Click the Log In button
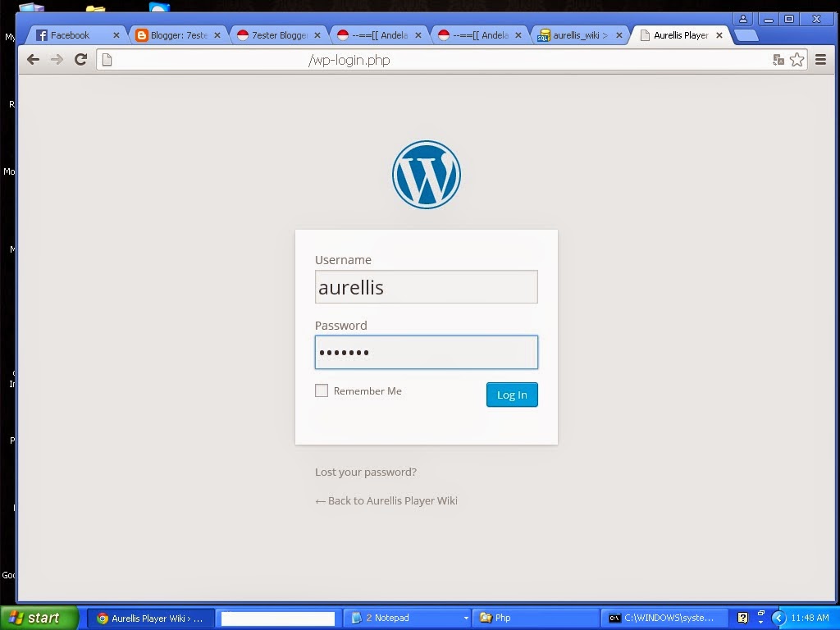This screenshot has width=840, height=630. click(x=512, y=395)
